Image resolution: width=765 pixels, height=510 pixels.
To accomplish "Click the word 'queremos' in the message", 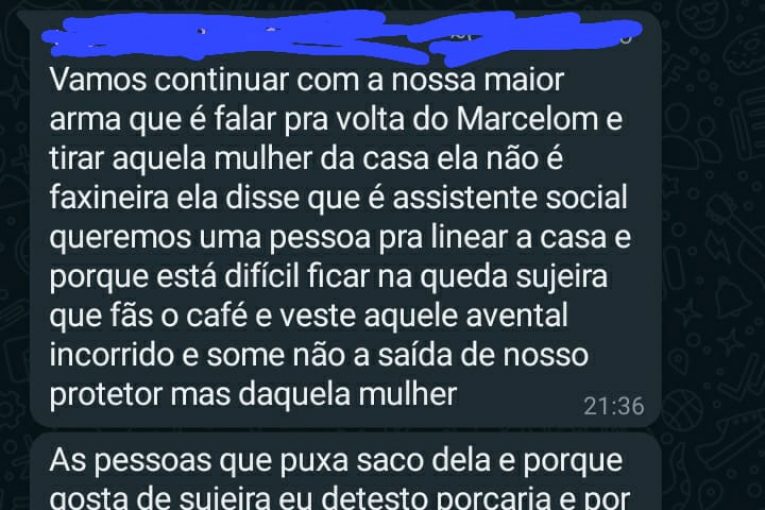I will tap(120, 238).
